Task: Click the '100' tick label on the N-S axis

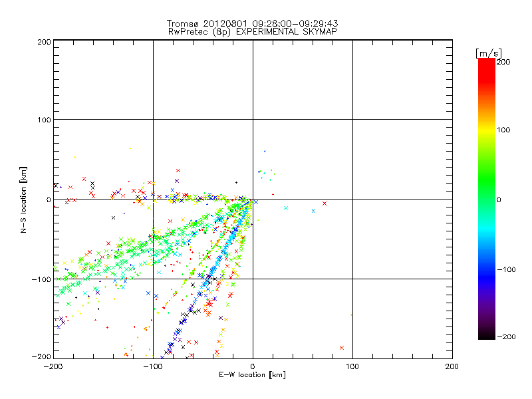Action: [44, 120]
